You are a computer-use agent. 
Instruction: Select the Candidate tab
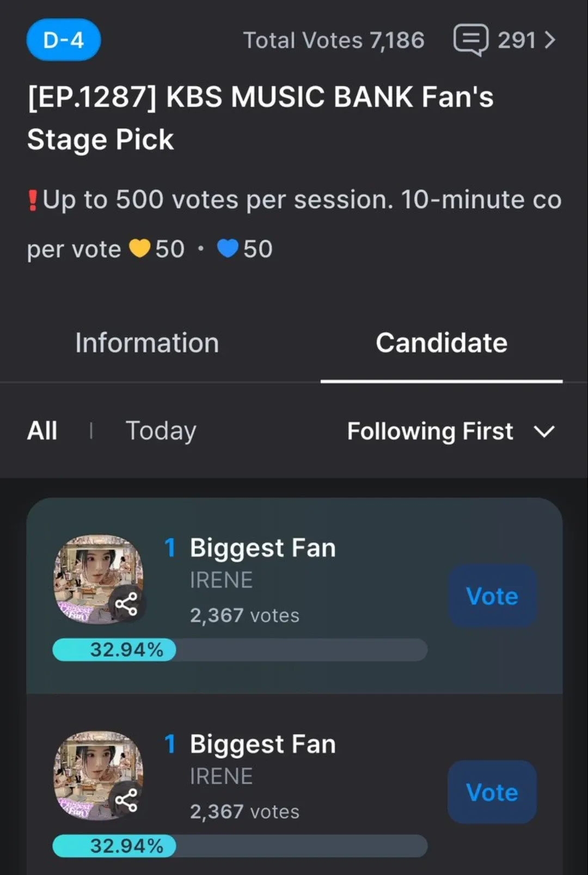point(441,343)
